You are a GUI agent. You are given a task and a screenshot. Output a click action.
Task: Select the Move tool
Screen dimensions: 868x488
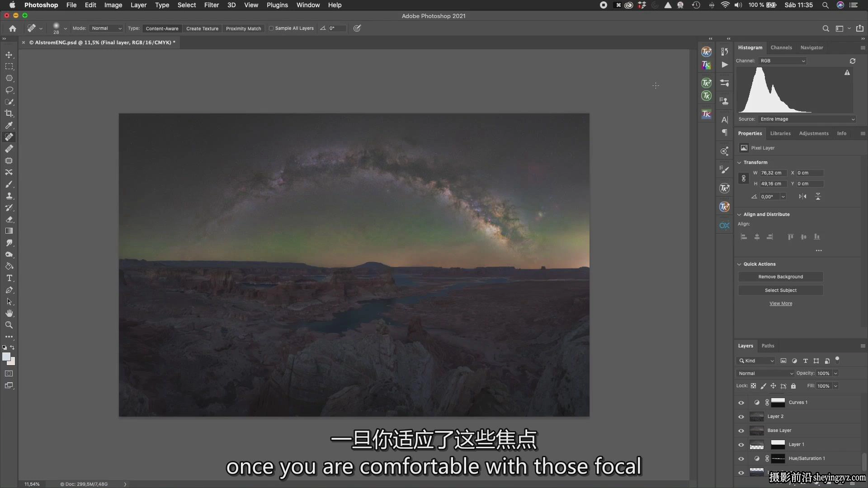[x=9, y=55]
